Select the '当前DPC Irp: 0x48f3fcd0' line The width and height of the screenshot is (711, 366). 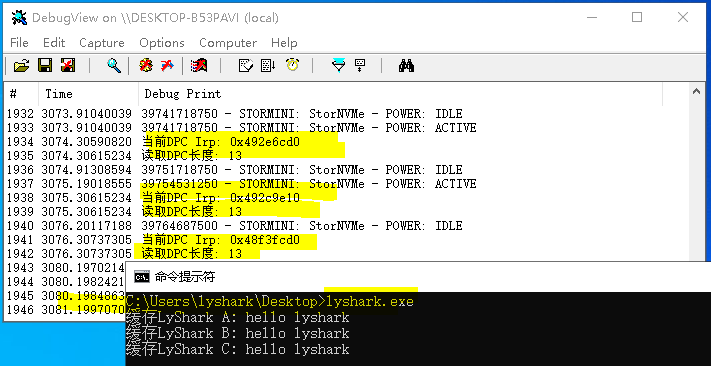pyautogui.click(x=220, y=240)
